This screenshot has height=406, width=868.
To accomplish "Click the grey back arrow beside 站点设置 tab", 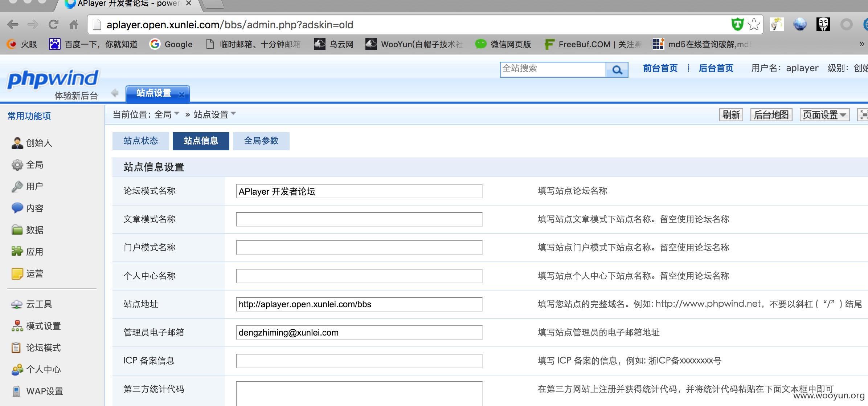I will (115, 93).
